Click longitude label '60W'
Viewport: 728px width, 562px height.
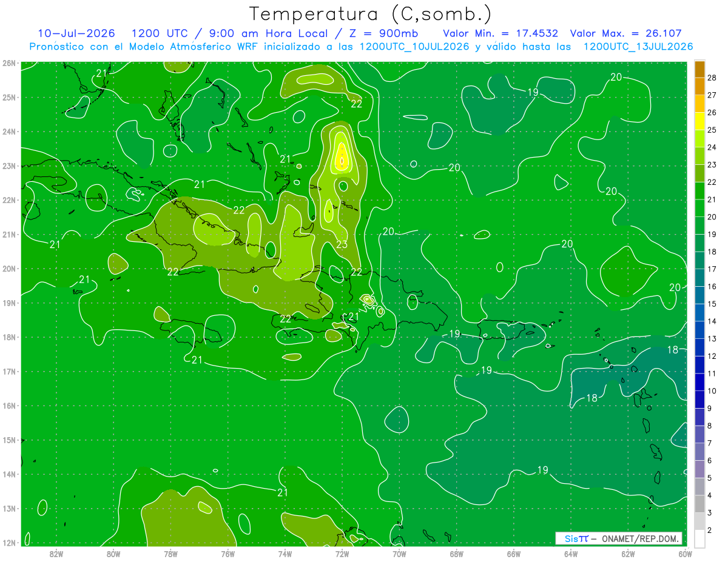point(685,554)
